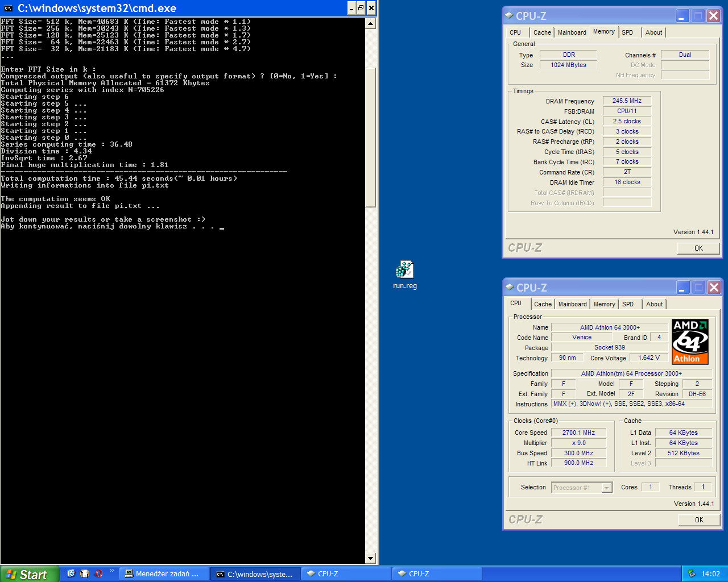Open the Mainboard tab in the upper CPU-Z window
This screenshot has width=728, height=582.
click(x=572, y=32)
